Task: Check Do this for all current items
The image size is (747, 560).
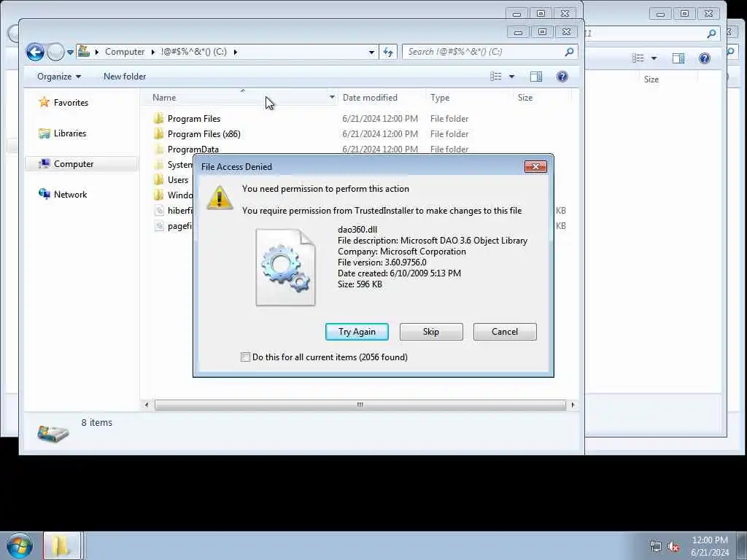Action: 245,357
